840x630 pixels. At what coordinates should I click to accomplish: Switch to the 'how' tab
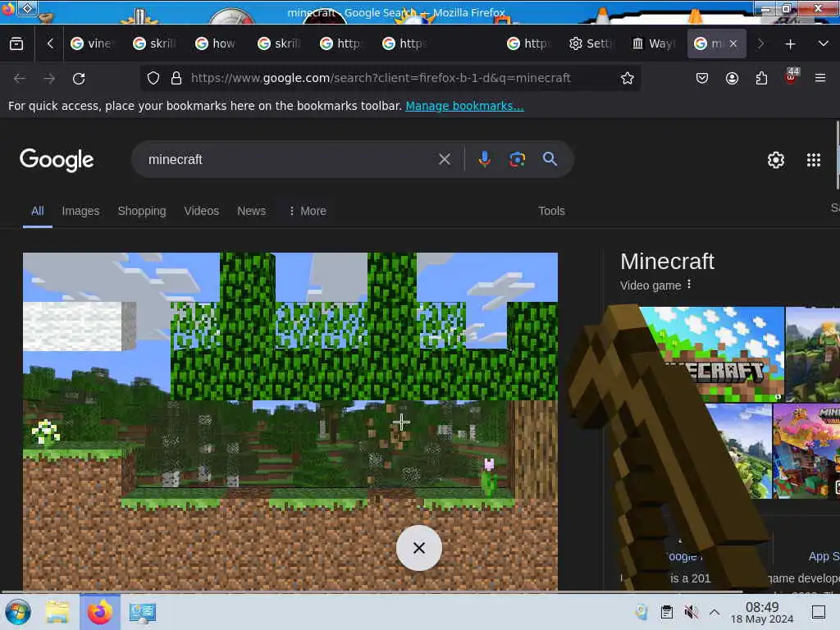coord(217,44)
